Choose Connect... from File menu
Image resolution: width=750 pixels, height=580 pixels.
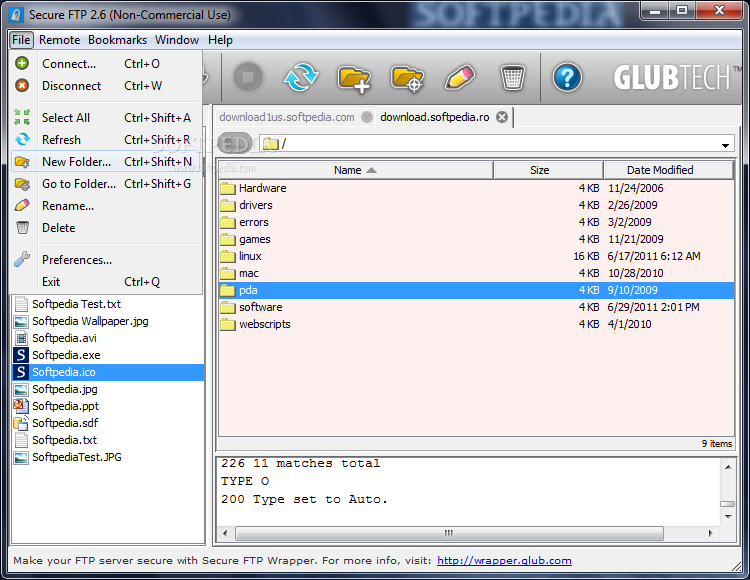tap(105, 64)
